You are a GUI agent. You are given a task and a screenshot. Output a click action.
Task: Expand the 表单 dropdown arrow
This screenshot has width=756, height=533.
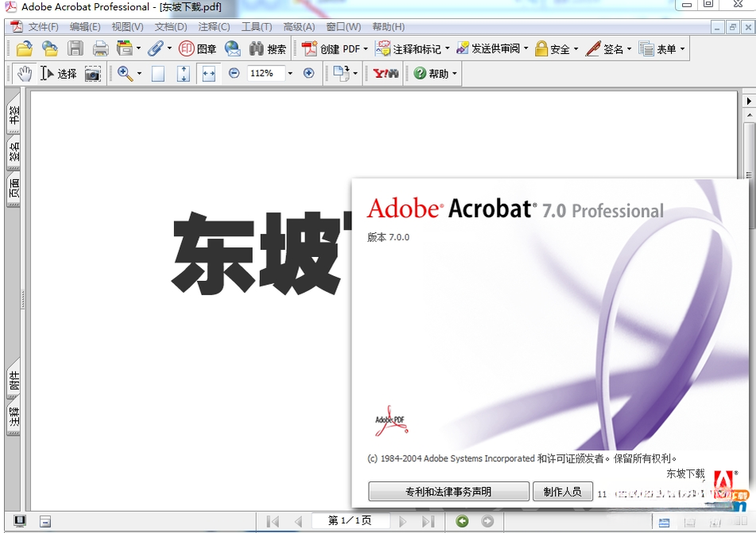(682, 49)
